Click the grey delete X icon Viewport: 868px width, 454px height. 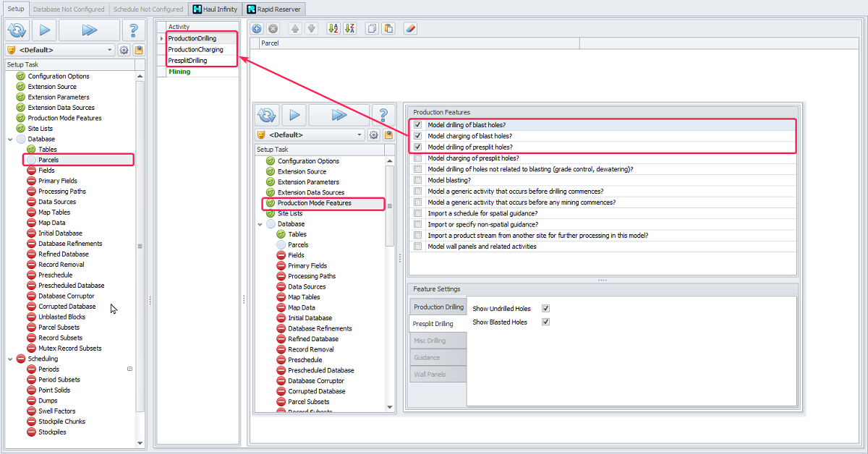(273, 29)
